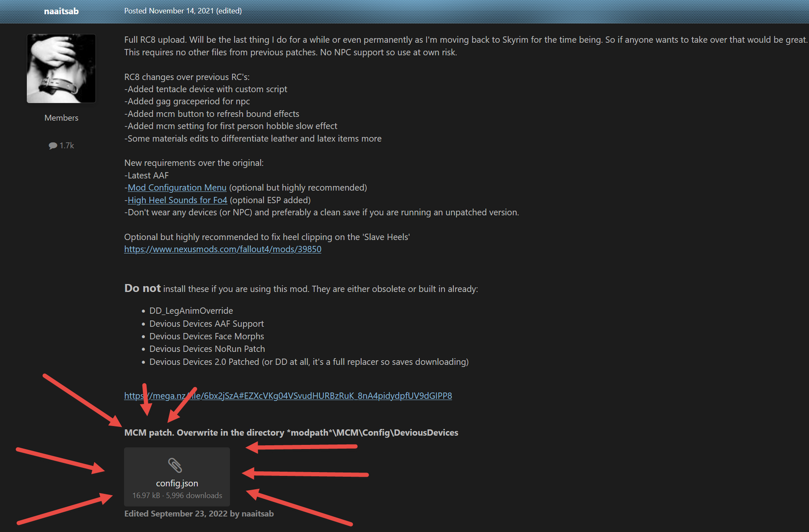Click the 'Edited September 23, 2022 by naaitsab' text
Image resolution: width=809 pixels, height=532 pixels.
click(199, 514)
